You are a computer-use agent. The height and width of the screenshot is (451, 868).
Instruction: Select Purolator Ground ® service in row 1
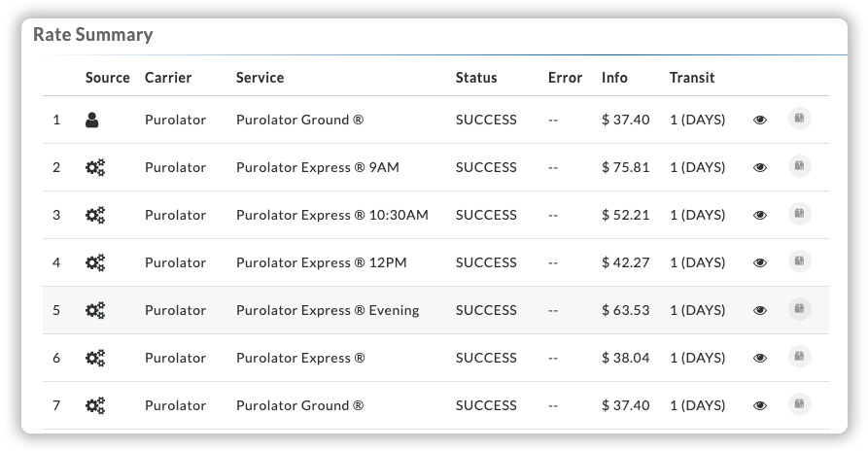coord(299,120)
